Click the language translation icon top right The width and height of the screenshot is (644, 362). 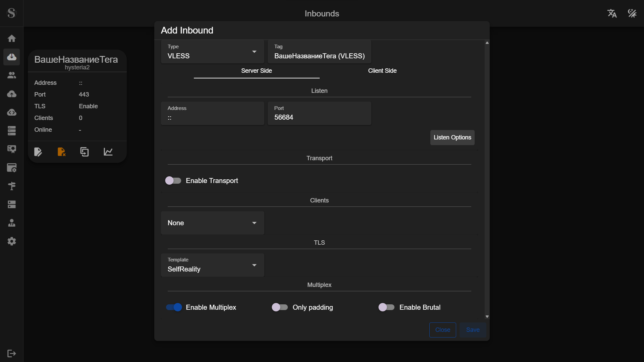(612, 13)
